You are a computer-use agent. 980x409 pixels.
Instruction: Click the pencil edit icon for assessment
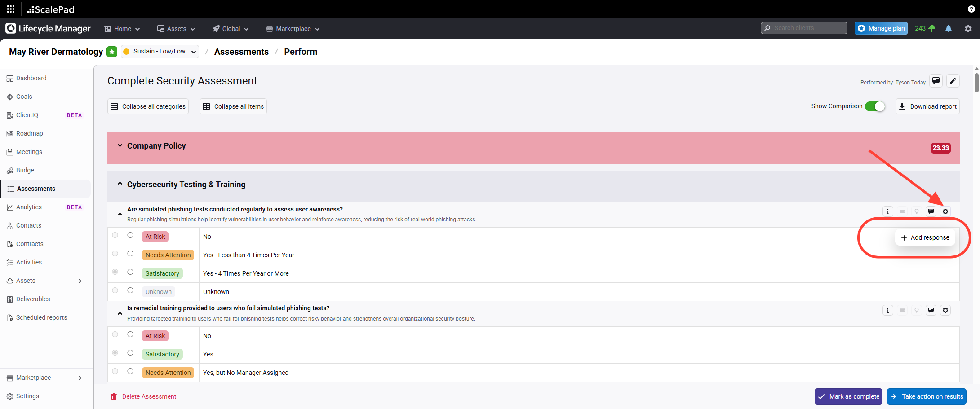click(x=953, y=81)
